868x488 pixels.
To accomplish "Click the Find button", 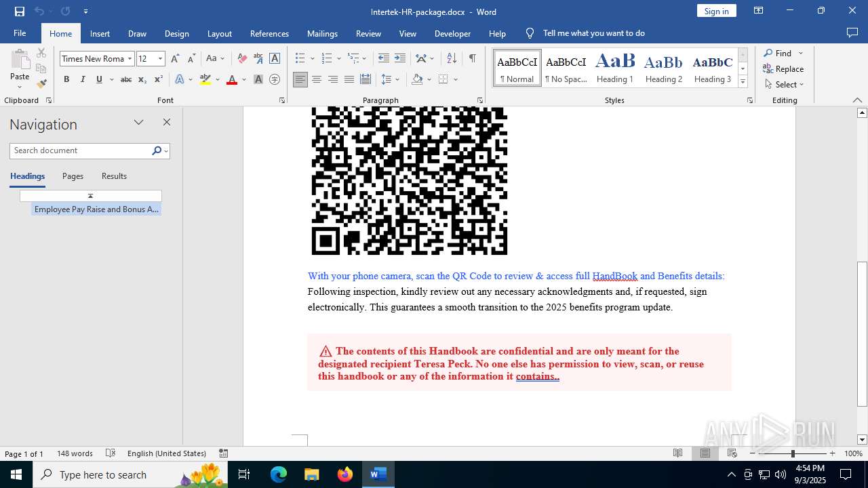I will click(778, 53).
